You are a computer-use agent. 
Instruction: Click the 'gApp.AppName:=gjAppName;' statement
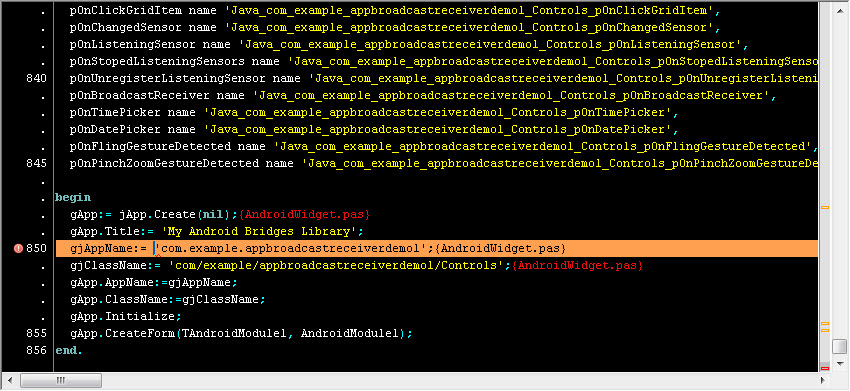click(153, 283)
